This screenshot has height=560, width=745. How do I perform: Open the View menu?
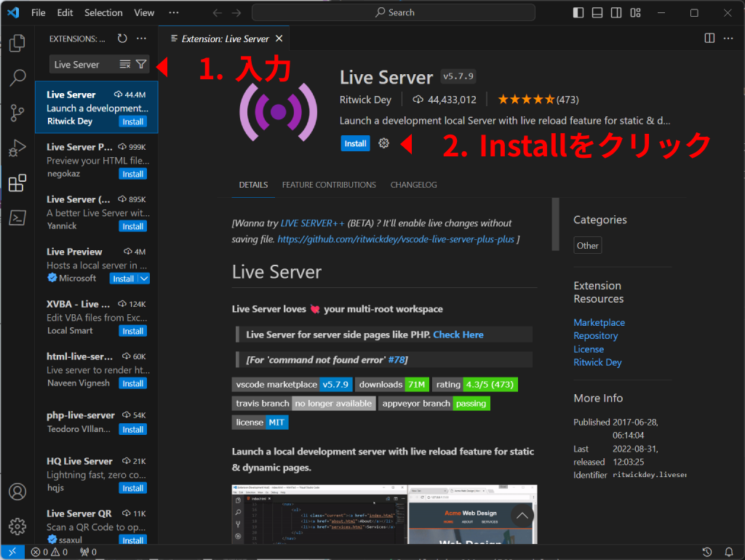pyautogui.click(x=144, y=13)
